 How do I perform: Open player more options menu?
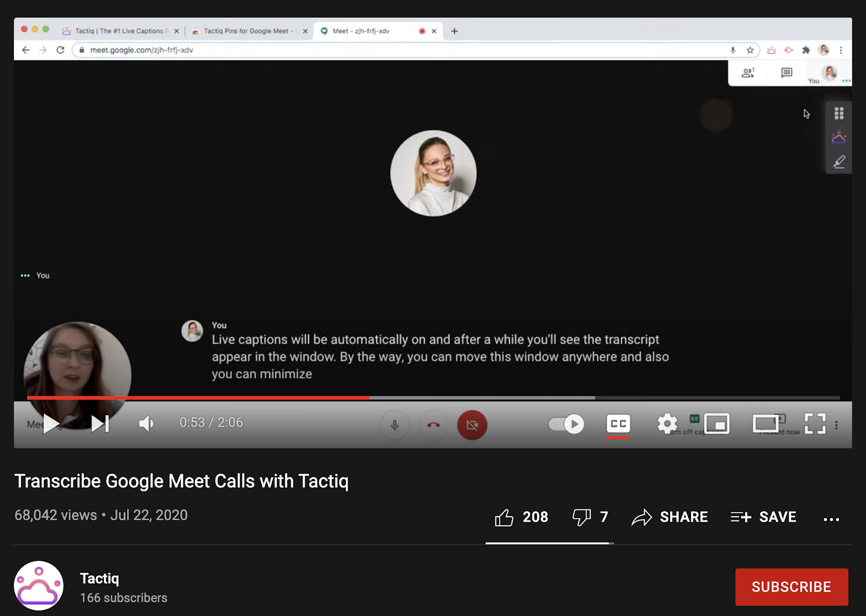836,425
